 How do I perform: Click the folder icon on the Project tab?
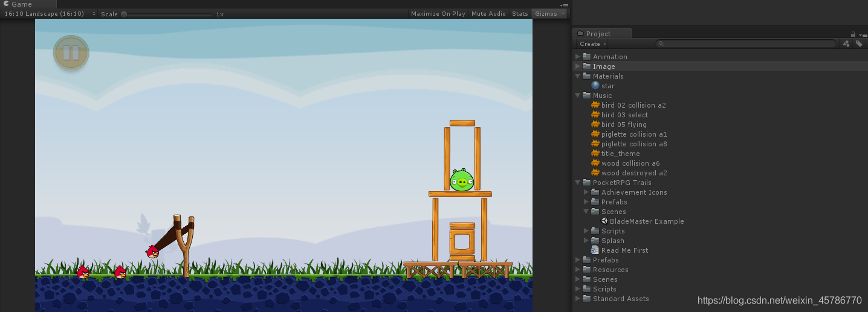coord(581,34)
